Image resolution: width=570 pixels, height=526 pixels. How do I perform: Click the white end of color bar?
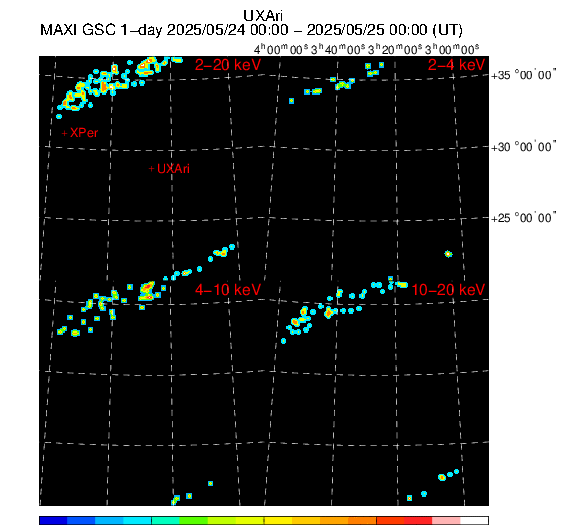[x=474, y=520]
